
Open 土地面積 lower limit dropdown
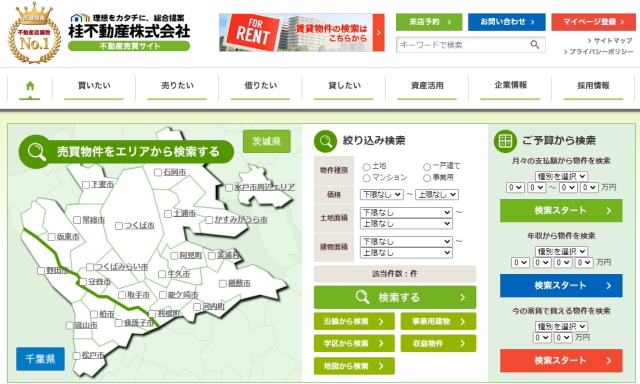coord(406,212)
